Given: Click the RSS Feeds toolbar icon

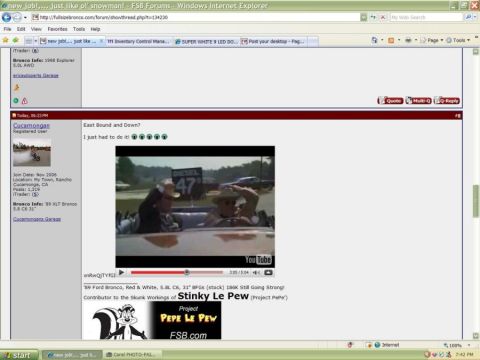Looking at the screenshot, I should [x=391, y=40].
